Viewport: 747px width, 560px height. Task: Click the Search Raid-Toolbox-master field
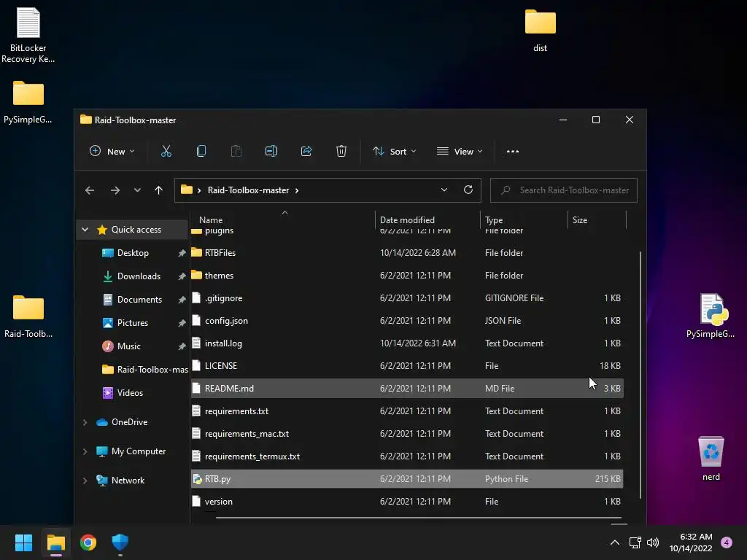(x=564, y=190)
